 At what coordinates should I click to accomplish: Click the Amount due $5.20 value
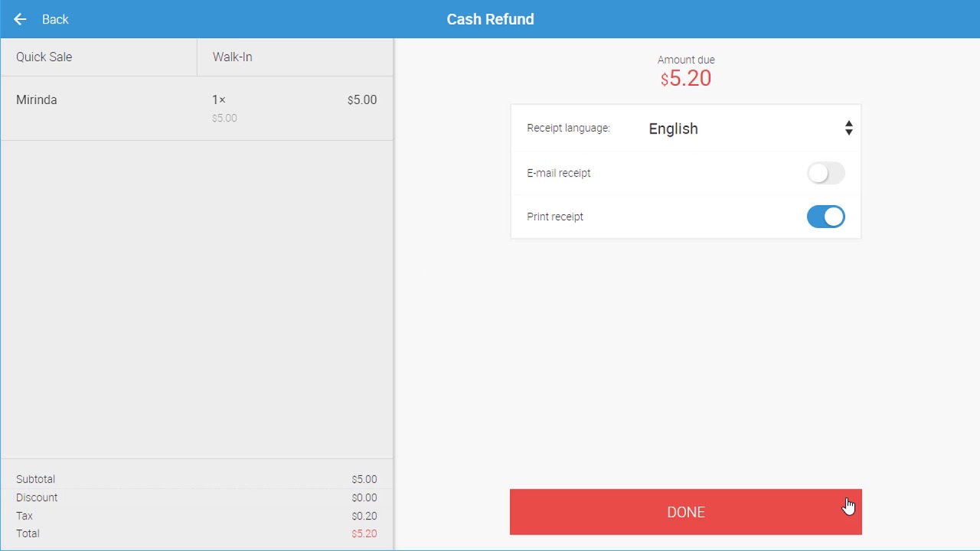point(686,78)
